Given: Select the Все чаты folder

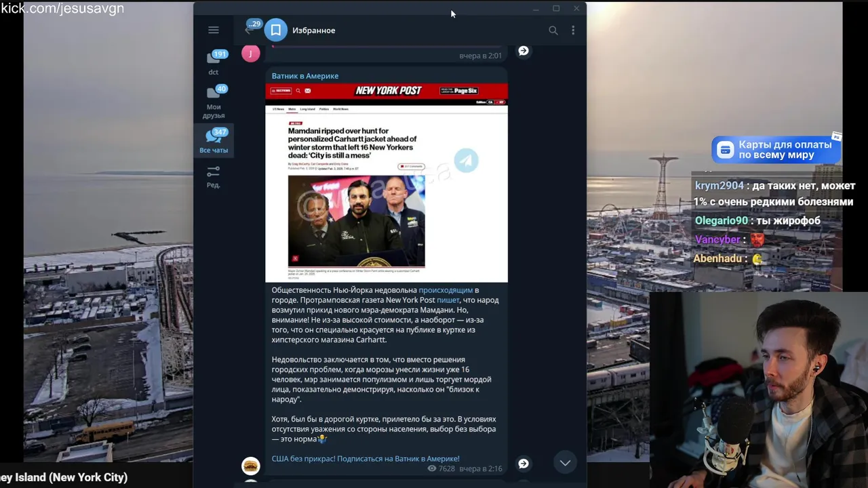Looking at the screenshot, I should (x=214, y=141).
